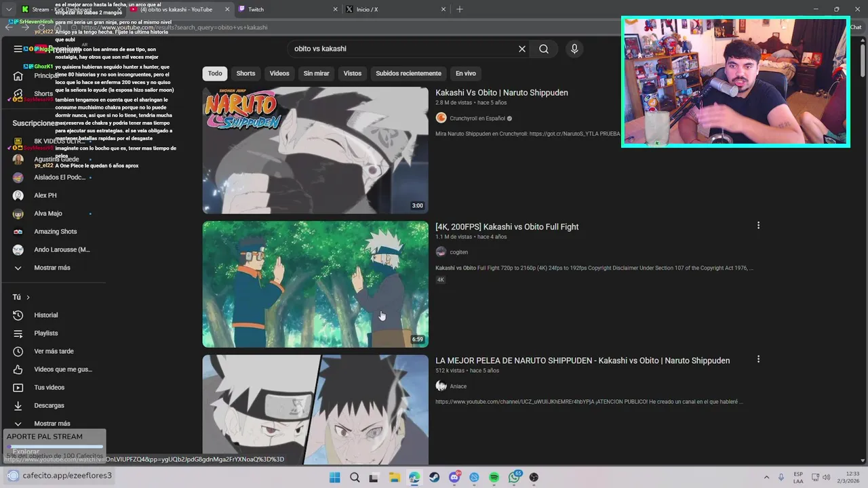
Task: Open Windows taskbar search
Action: coord(355,477)
